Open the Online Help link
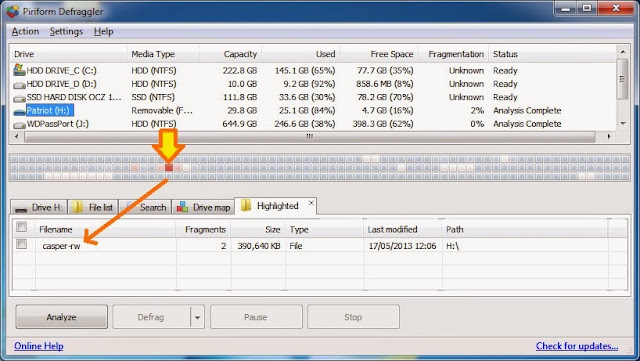 pyautogui.click(x=39, y=346)
